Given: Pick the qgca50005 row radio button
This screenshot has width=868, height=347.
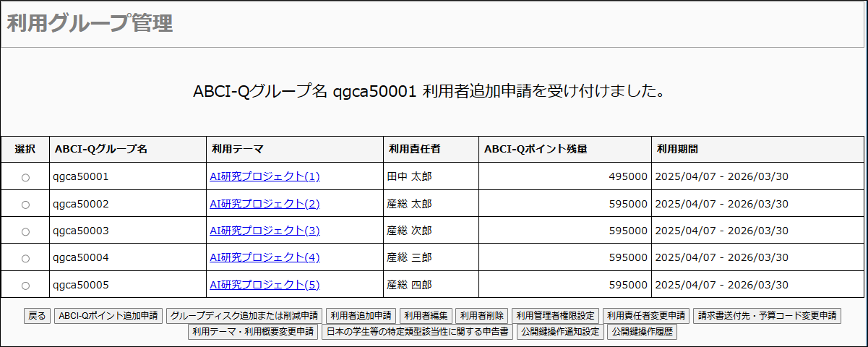Looking at the screenshot, I should (25, 285).
